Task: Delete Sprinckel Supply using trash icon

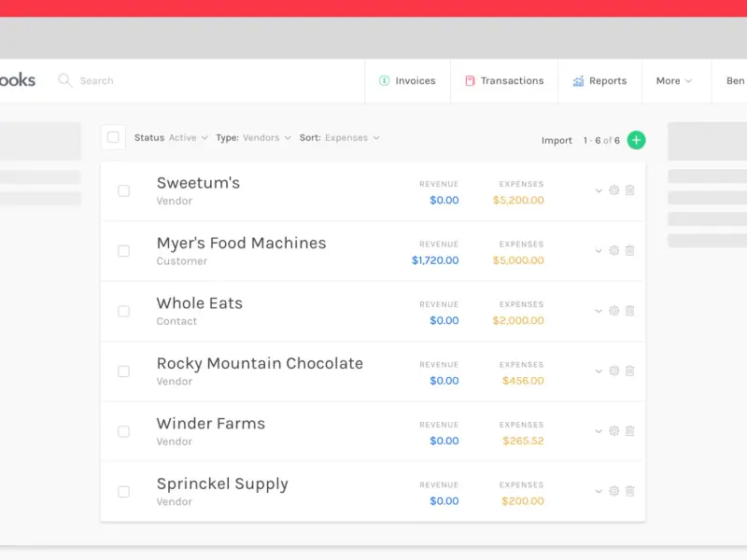Action: tap(630, 491)
